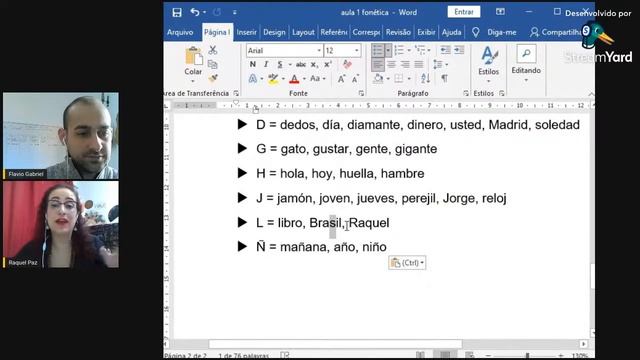Center the paragraph text
This screenshot has height=360, width=640.
391,64
